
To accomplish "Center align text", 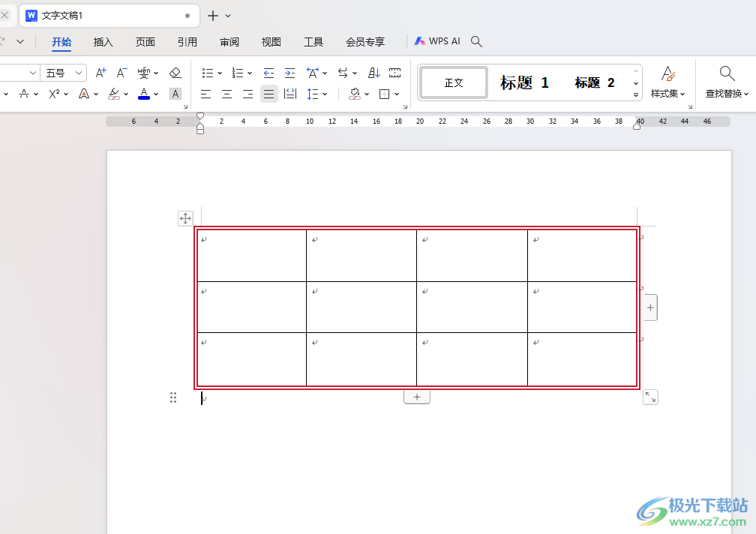I will (226, 94).
